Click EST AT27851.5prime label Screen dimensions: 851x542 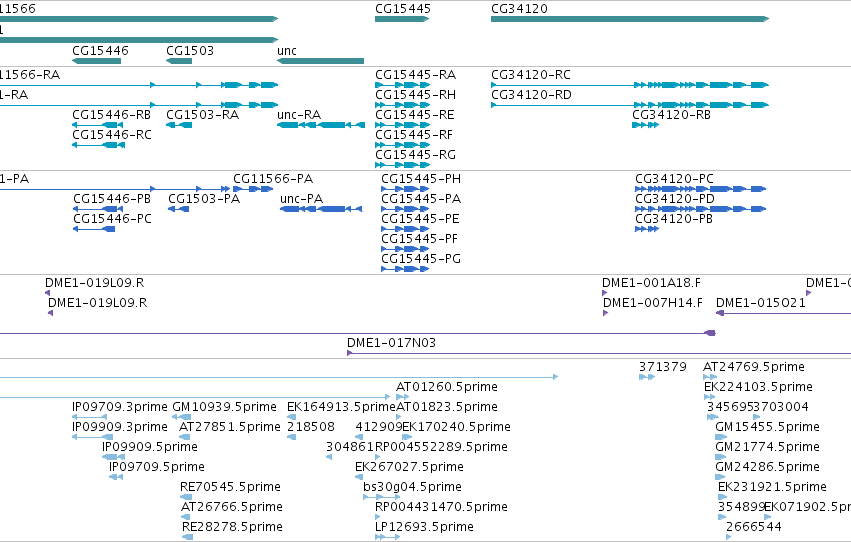[x=230, y=428]
